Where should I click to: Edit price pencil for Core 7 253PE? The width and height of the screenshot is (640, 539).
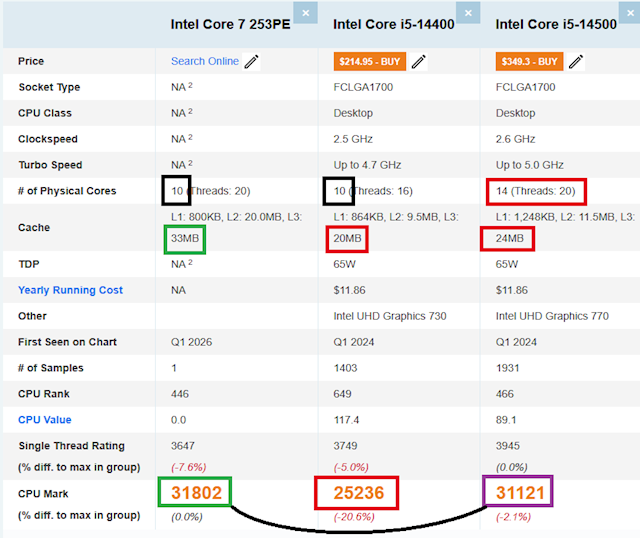251,62
